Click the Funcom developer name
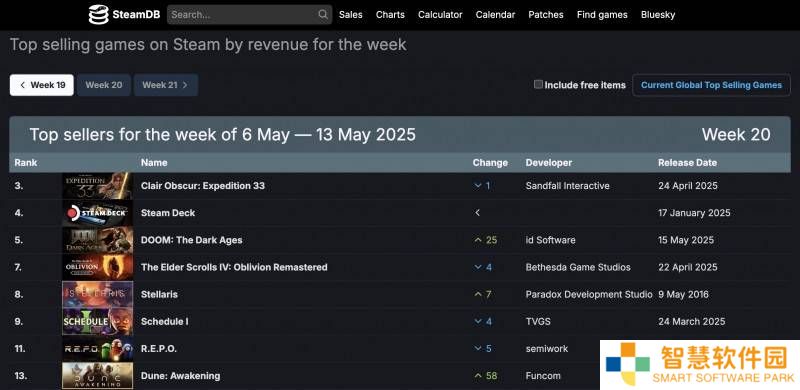 [x=543, y=376]
